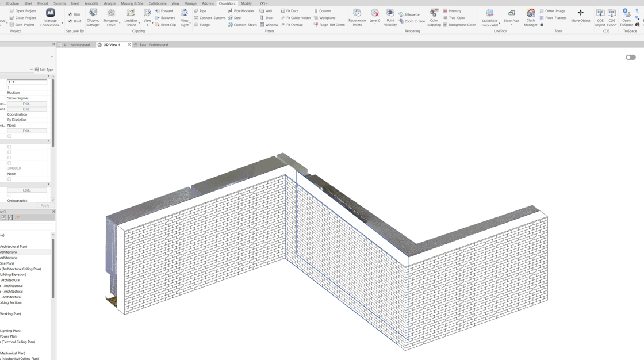Open the Massing & Site ribbon tab
The height and width of the screenshot is (360, 644).
[132, 3]
